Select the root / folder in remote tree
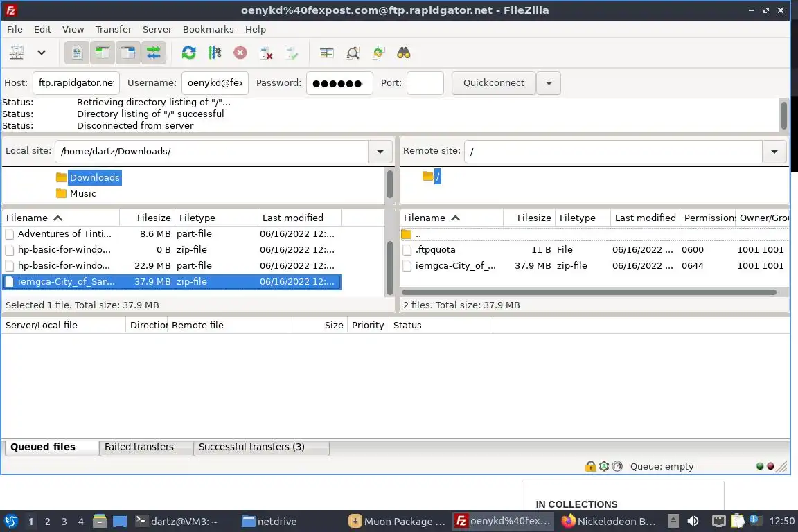Image resolution: width=798 pixels, height=532 pixels. coord(437,177)
